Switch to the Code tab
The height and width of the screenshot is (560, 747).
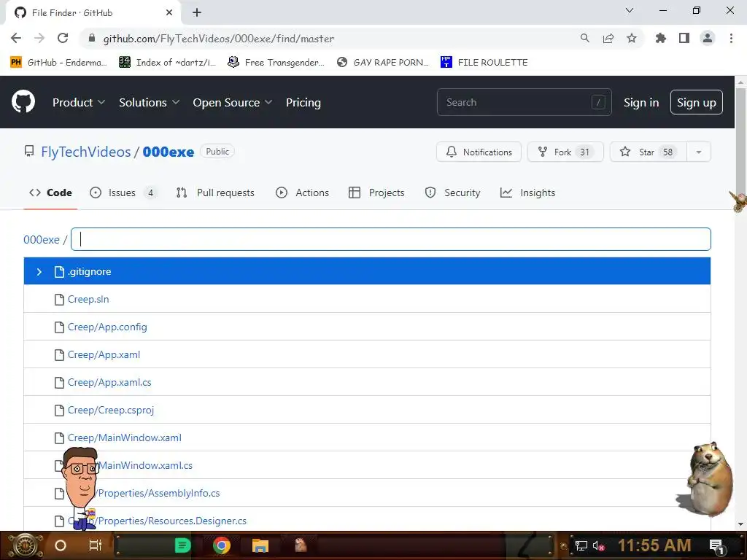click(x=50, y=192)
